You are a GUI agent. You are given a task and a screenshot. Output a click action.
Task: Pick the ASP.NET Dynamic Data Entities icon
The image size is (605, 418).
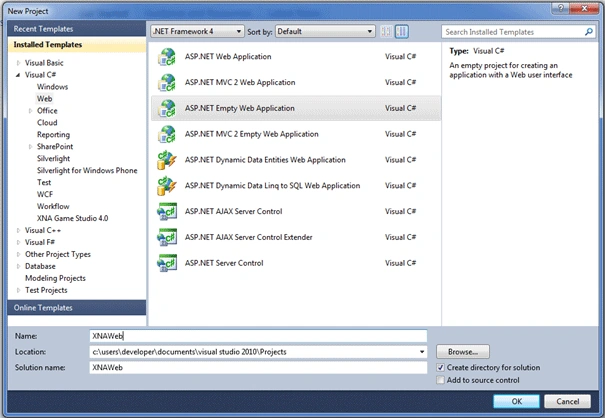[167, 160]
